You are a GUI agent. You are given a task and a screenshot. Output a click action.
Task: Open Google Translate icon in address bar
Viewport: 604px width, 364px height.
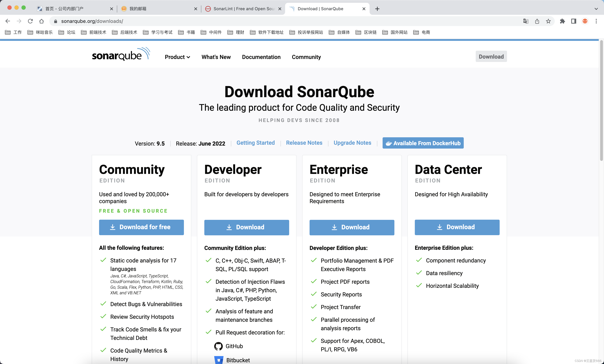tap(526, 21)
